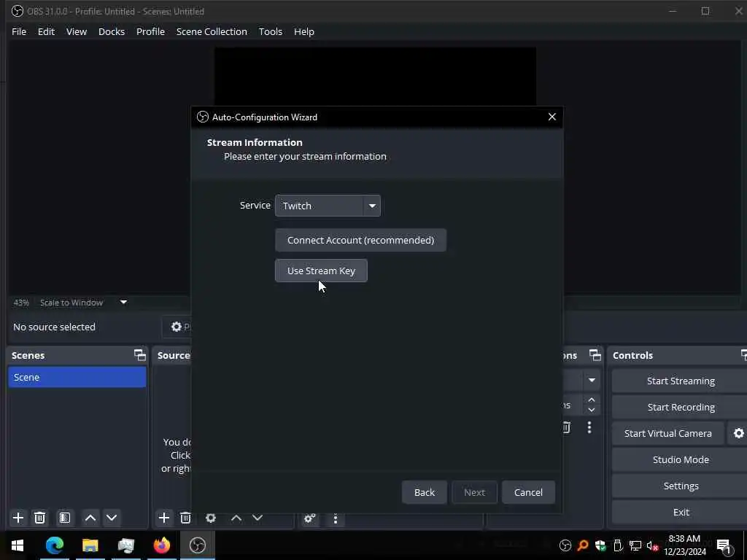Cancel the Auto-Configuration Wizard
Viewport: 747px width, 560px height.
528,492
